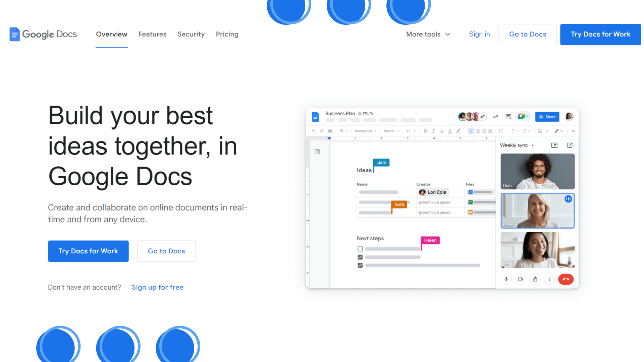
Task: Toggle the first unchecked Next steps checkbox
Action: 360,248
